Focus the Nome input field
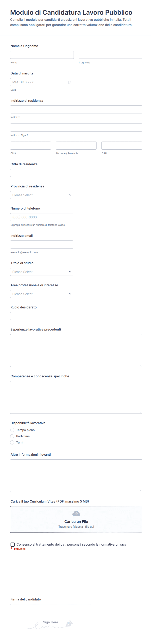The height and width of the screenshot is (644, 151). (x=42, y=55)
